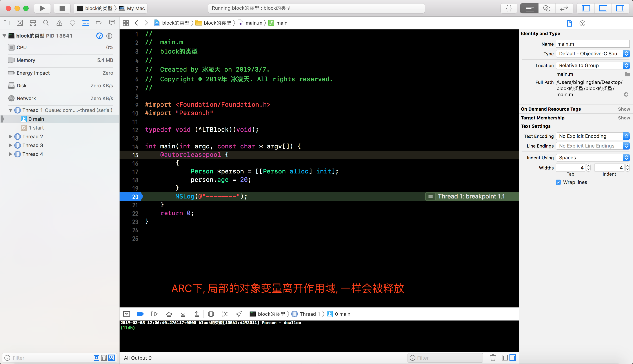The width and height of the screenshot is (633, 364).
Task: Click the Step Into debug icon
Action: 183,314
